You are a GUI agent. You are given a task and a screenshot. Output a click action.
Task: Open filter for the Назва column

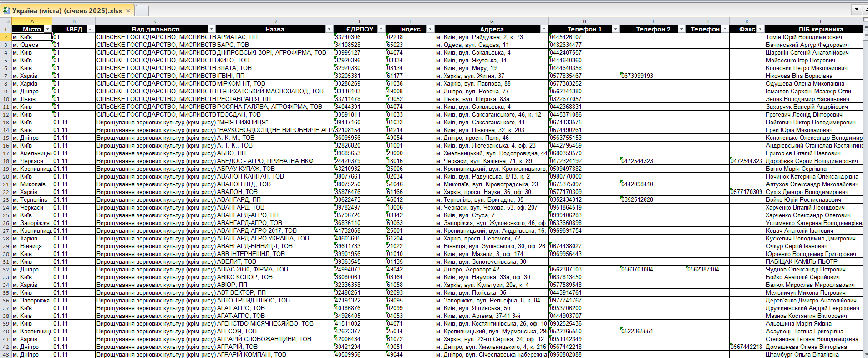329,29
